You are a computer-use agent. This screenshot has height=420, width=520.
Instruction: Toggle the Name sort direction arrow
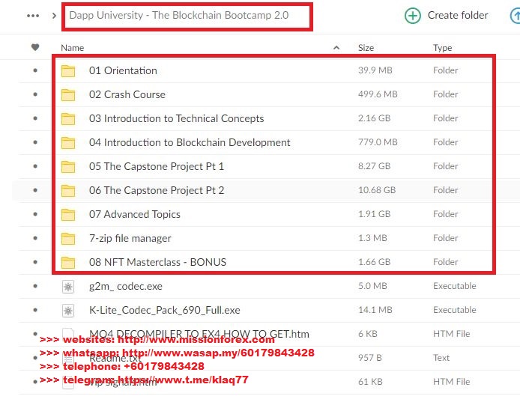coord(336,48)
